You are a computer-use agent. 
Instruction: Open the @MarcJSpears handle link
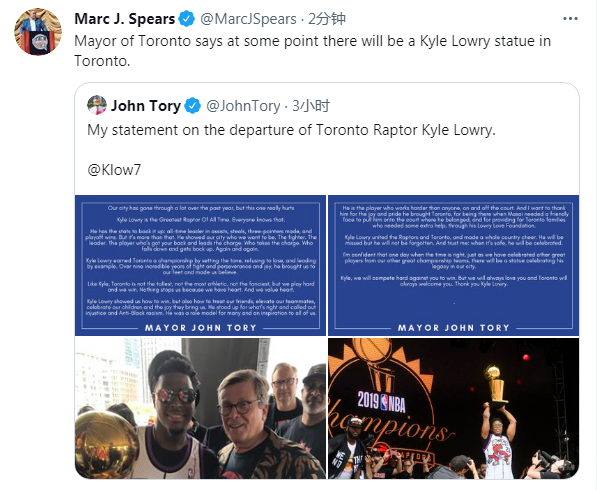click(248, 19)
